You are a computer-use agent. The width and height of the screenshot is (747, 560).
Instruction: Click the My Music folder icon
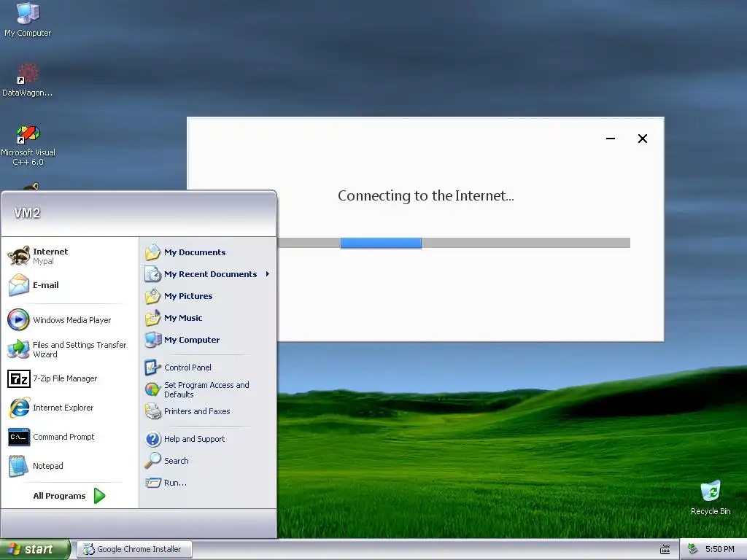tap(153, 318)
